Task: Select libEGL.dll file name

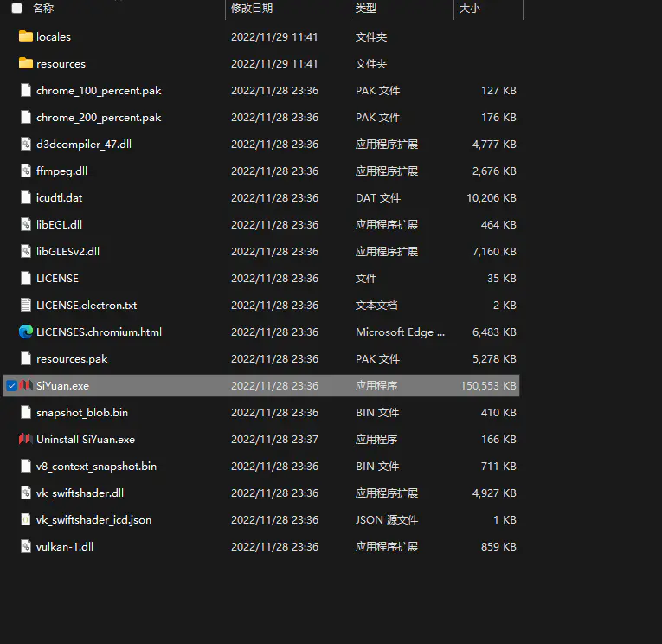Action: (x=59, y=225)
